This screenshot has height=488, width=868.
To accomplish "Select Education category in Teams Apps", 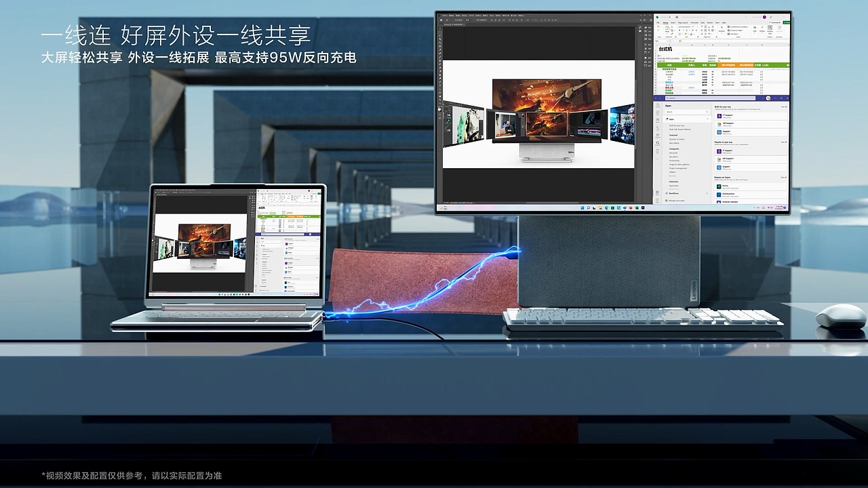I will [x=673, y=157].
